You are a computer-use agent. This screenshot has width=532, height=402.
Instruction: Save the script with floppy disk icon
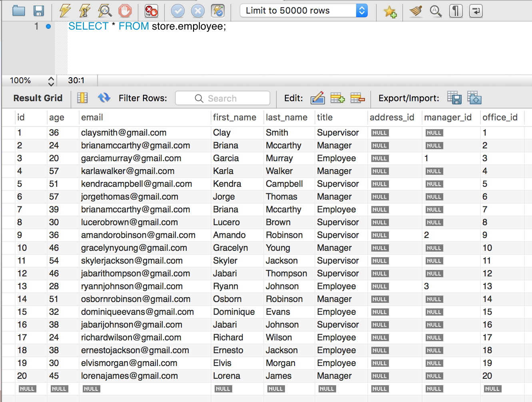(x=39, y=11)
